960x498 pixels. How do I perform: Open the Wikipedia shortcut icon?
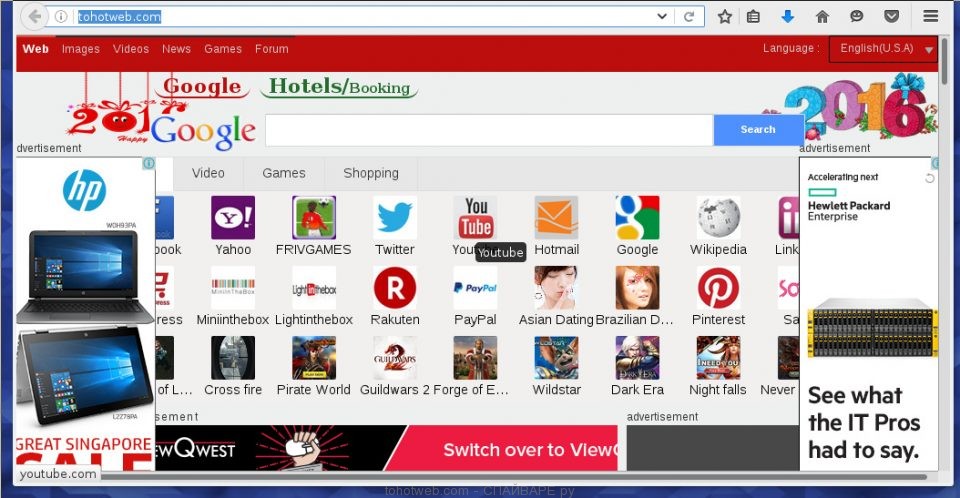click(x=718, y=217)
